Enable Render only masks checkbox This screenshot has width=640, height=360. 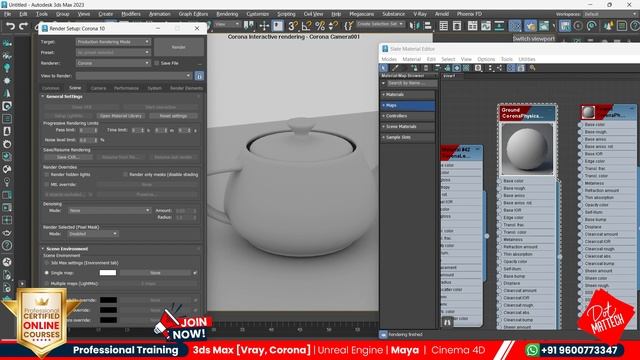click(x=125, y=174)
